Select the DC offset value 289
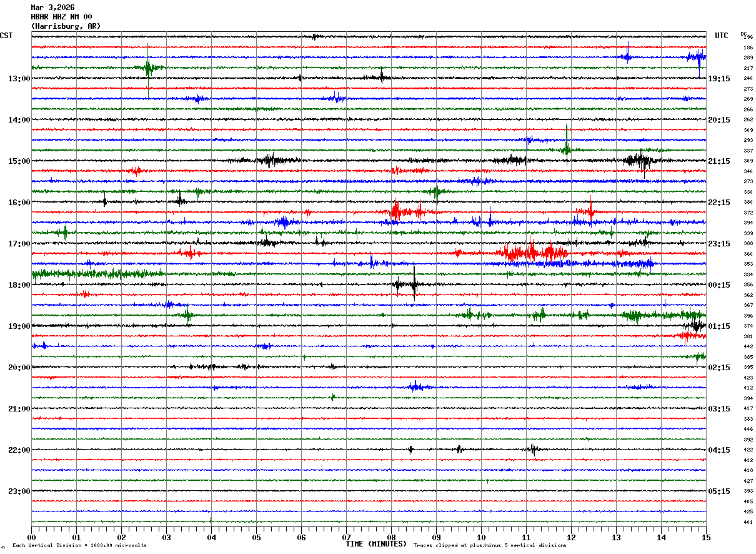This screenshot has height=554, width=756. coord(748,58)
